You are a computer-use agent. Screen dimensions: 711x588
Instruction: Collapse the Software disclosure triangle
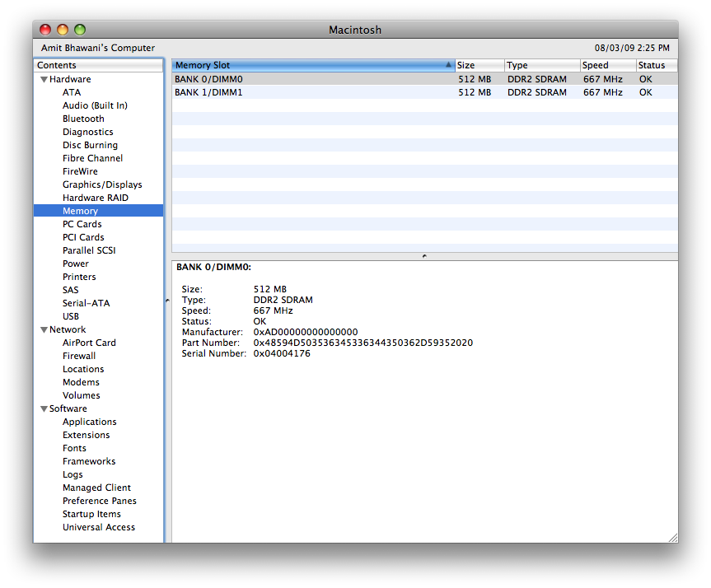click(x=44, y=409)
